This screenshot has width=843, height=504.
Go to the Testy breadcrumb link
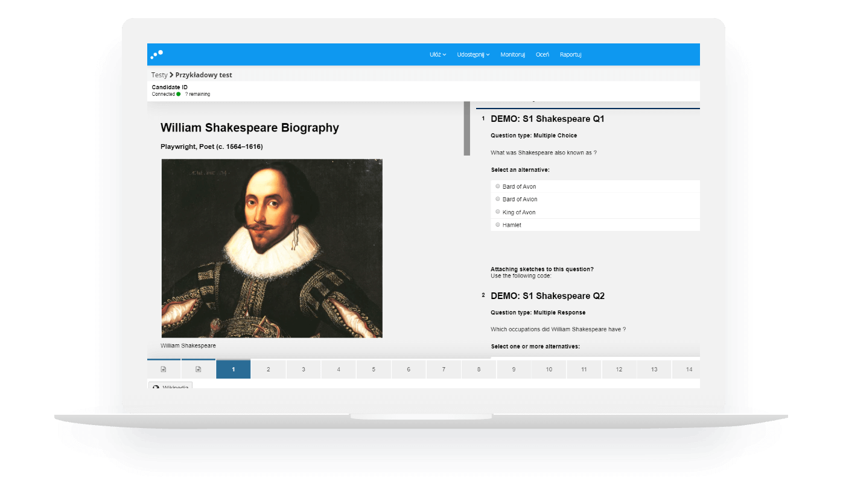pos(159,75)
